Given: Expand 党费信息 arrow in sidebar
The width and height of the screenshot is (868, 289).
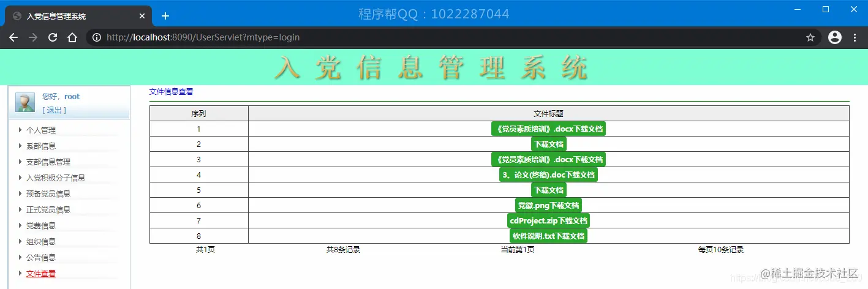Looking at the screenshot, I should coord(20,225).
